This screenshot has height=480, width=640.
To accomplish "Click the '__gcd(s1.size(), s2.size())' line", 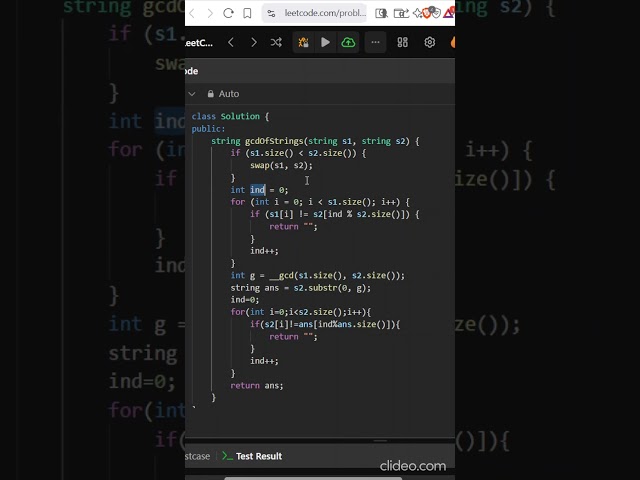I will 318,276.
